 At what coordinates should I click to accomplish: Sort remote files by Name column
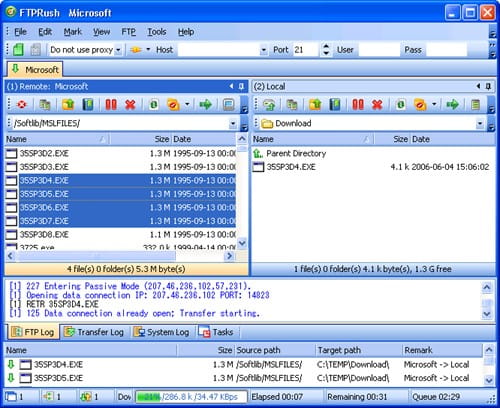coord(57,139)
